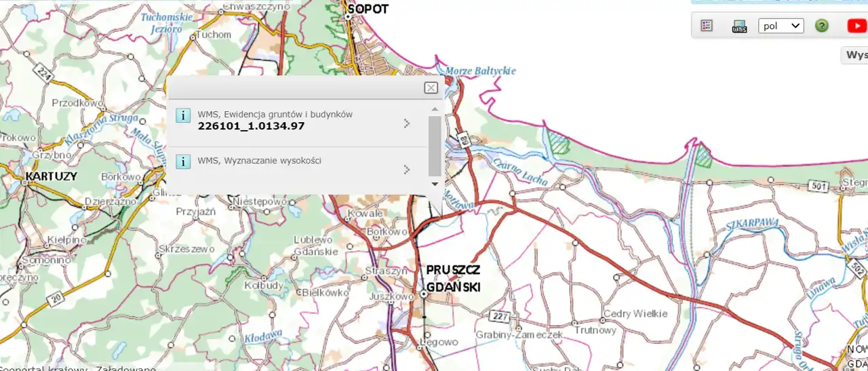Click the road 501 shield marker
Screen dimensions: 868x371
(x=819, y=185)
